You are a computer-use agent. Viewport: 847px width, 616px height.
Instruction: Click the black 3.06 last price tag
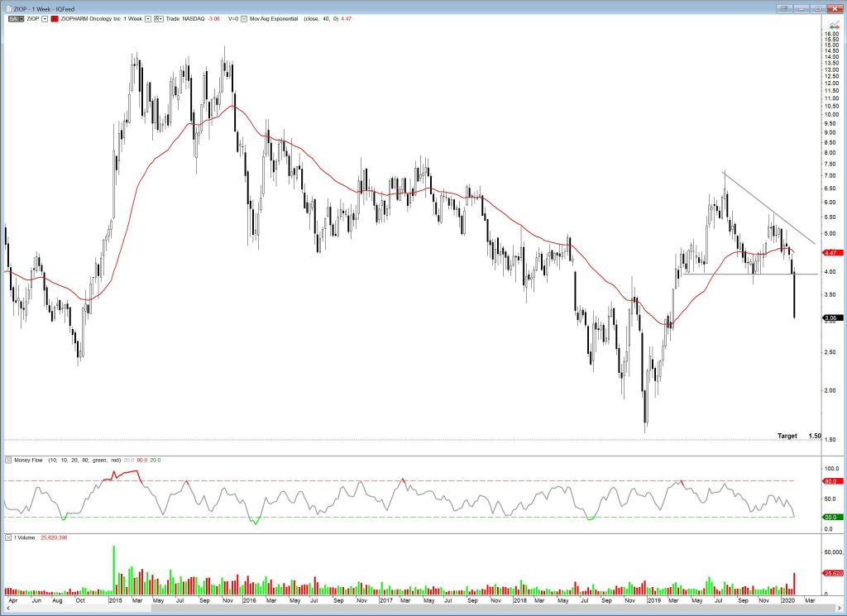click(x=831, y=318)
